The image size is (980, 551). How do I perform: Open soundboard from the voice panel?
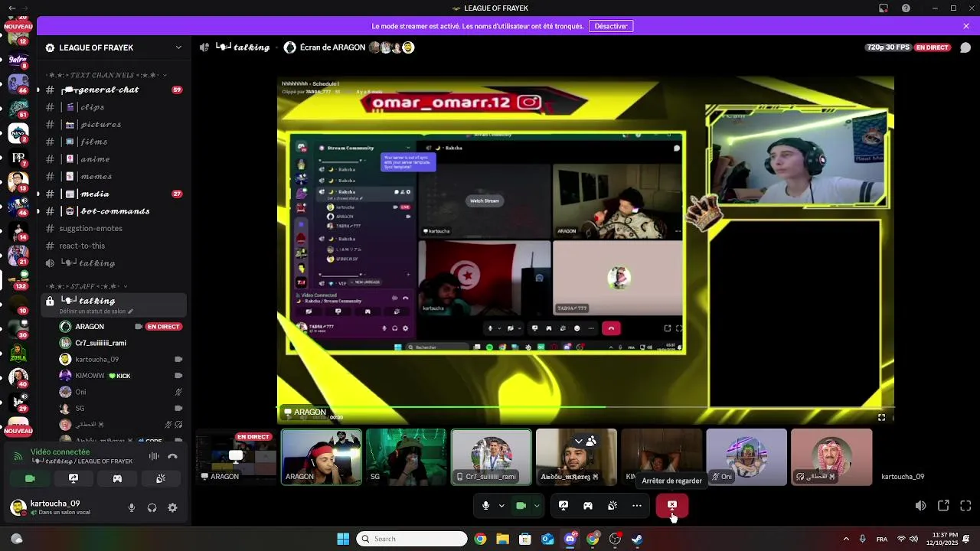tap(161, 478)
